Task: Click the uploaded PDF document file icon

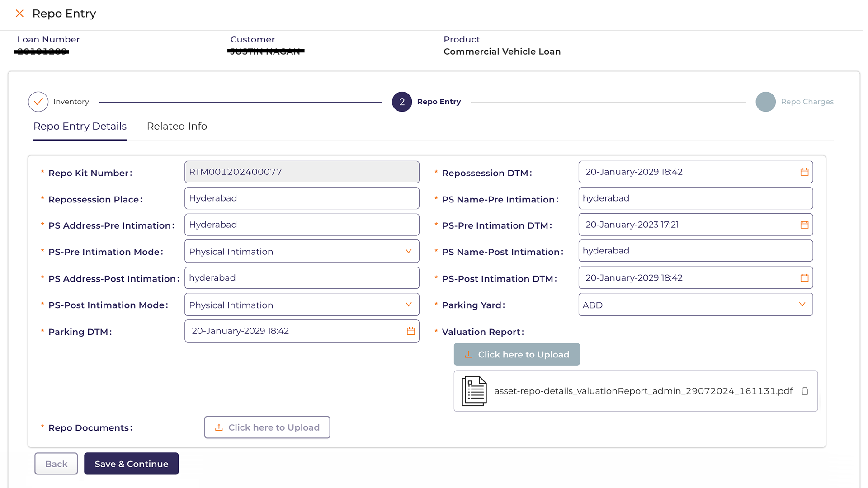Action: click(x=474, y=391)
